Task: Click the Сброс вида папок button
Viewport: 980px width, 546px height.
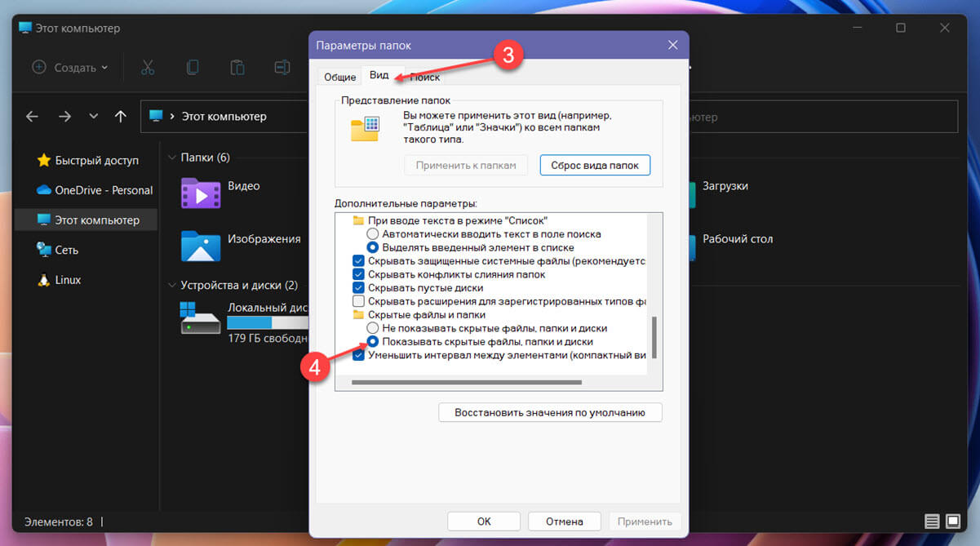Action: (595, 165)
